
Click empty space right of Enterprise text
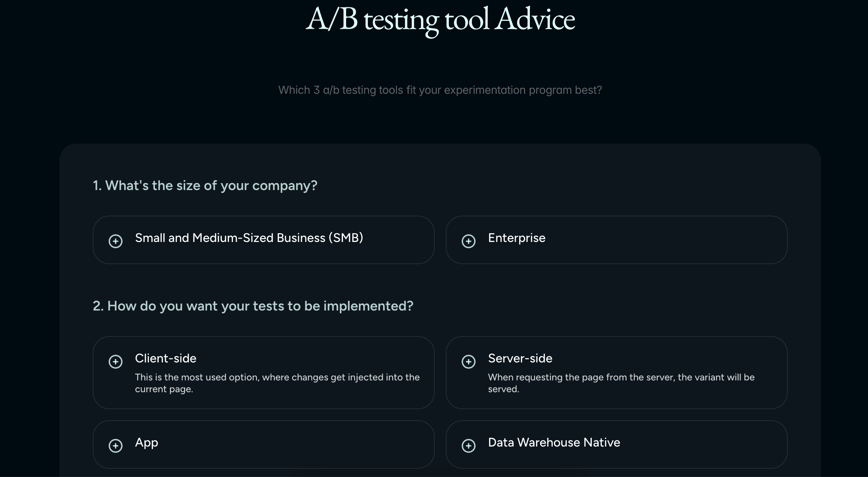pyautogui.click(x=675, y=240)
